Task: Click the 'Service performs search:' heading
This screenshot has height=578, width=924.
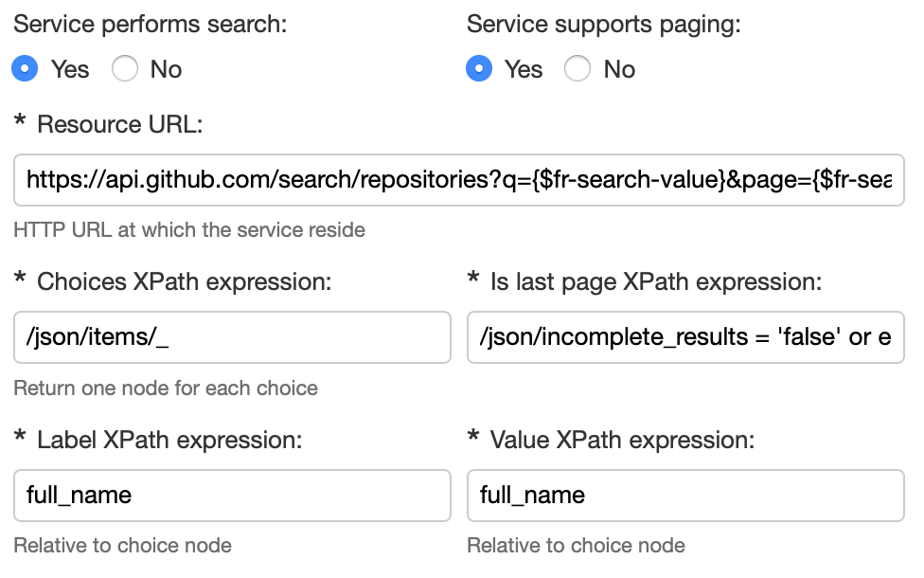Action: [x=150, y=25]
